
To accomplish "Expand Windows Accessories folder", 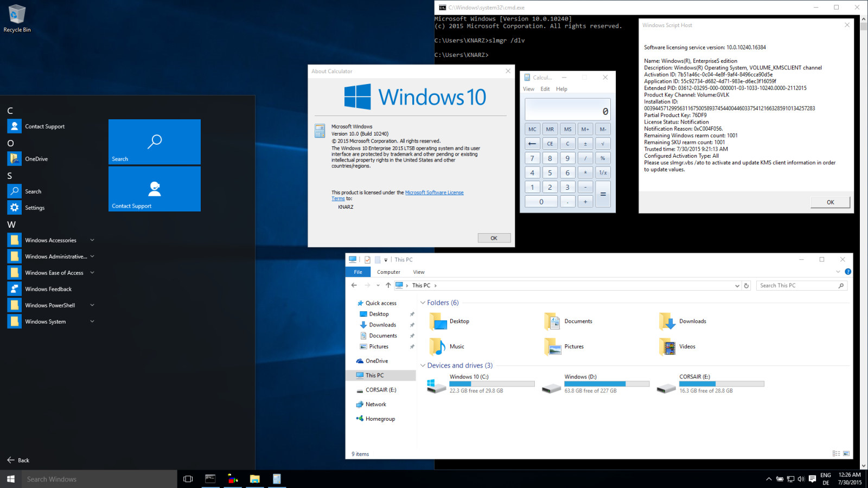I will coord(92,240).
